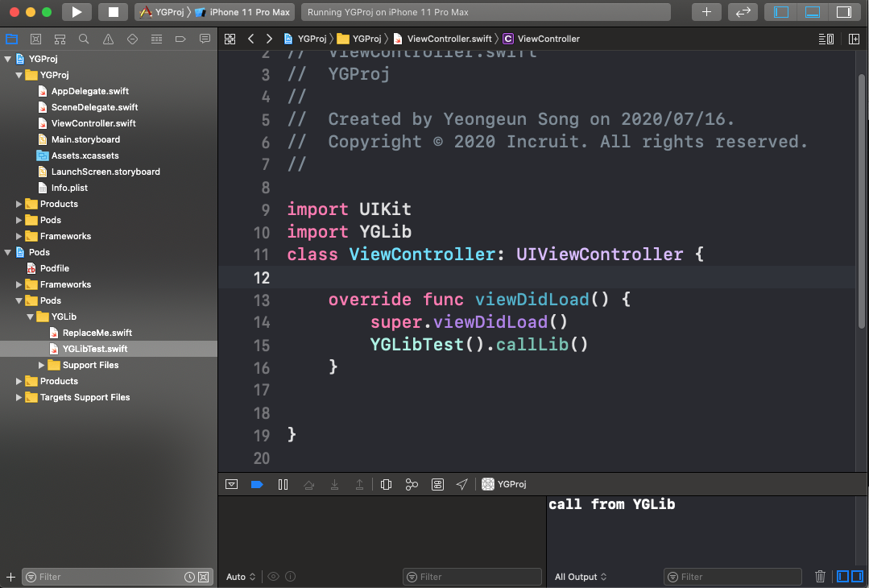Select AppDelegate.swift file
The height and width of the screenshot is (588, 869).
pos(89,91)
